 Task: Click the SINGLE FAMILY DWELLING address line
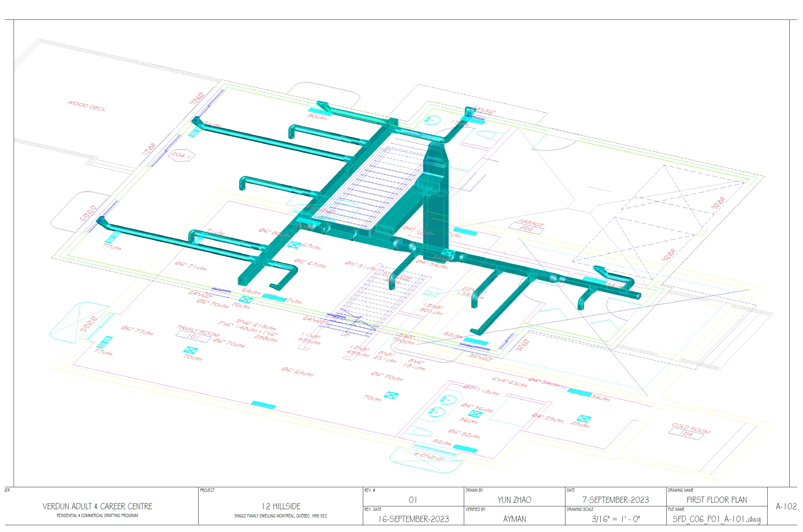pos(281,516)
